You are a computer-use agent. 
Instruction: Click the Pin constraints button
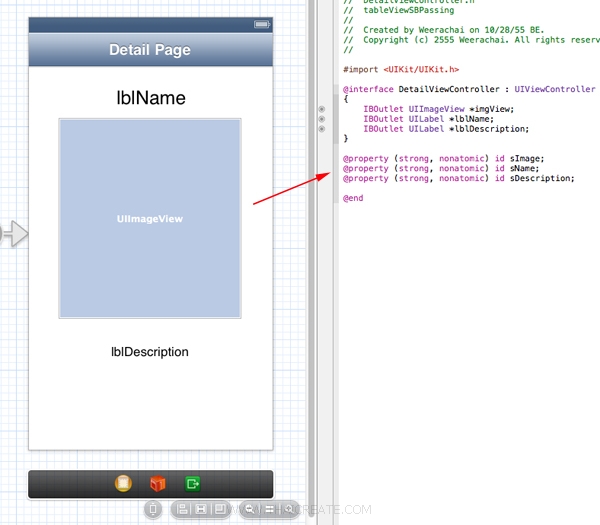tap(201, 509)
